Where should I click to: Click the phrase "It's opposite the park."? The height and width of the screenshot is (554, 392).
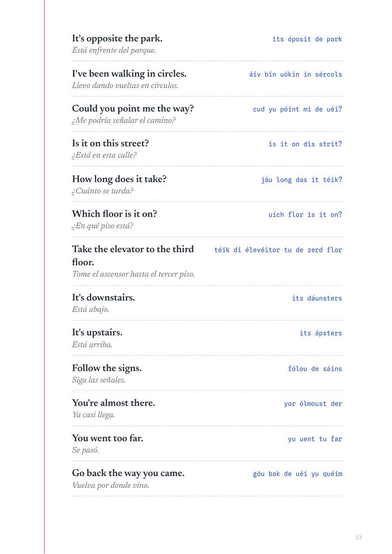[117, 39]
